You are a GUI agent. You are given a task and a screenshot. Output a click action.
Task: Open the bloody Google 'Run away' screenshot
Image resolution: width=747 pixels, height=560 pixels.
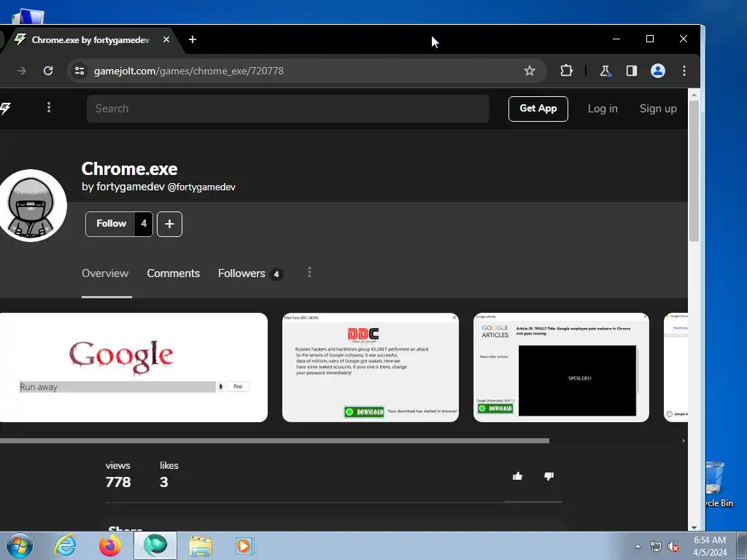pyautogui.click(x=133, y=367)
